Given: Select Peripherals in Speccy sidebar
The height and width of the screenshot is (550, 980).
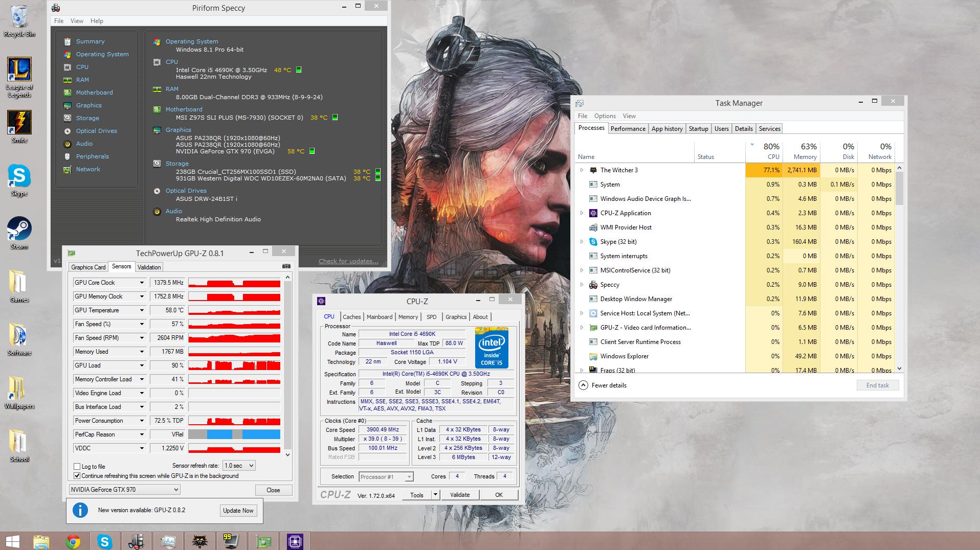Looking at the screenshot, I should coord(92,156).
